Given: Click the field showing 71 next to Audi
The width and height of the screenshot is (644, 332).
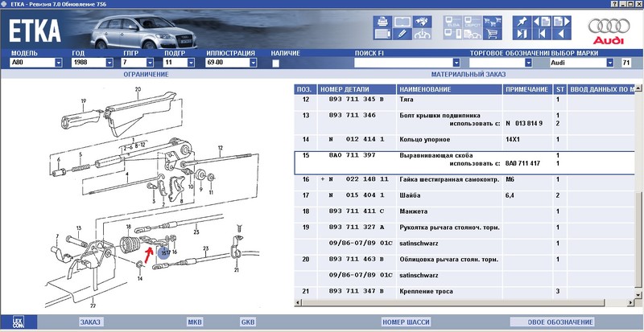Looking at the screenshot, I should click(x=626, y=63).
